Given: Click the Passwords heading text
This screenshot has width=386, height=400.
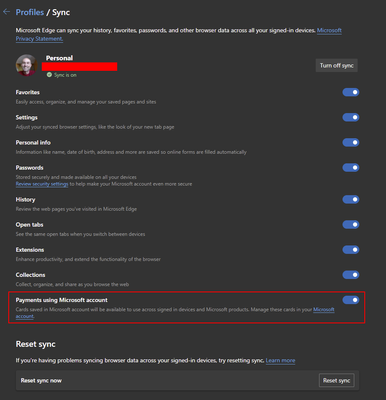Looking at the screenshot, I should tap(29, 168).
